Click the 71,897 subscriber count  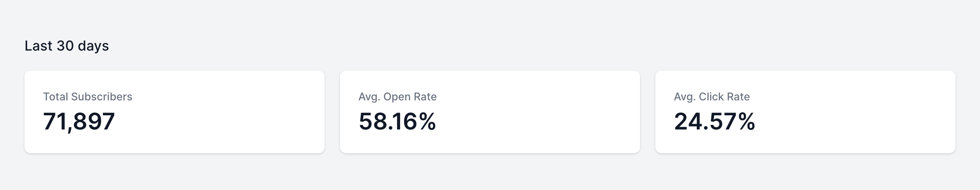[79, 121]
